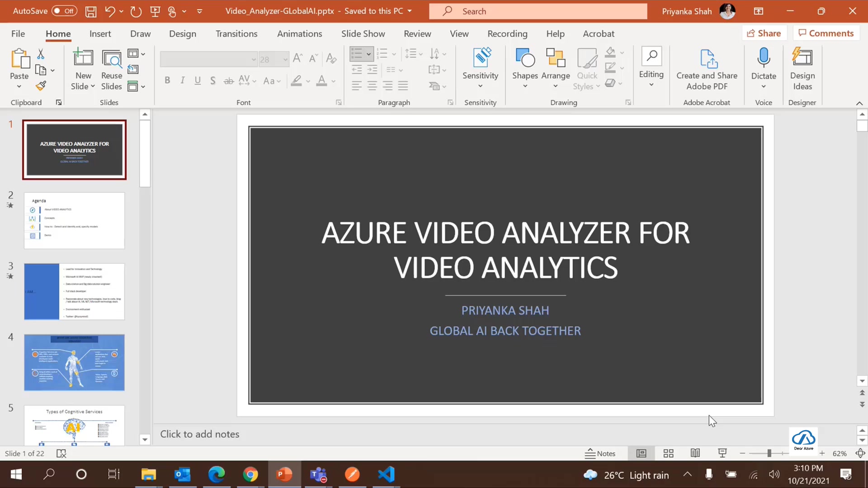Click the Share button
868x488 pixels.
pos(764,33)
